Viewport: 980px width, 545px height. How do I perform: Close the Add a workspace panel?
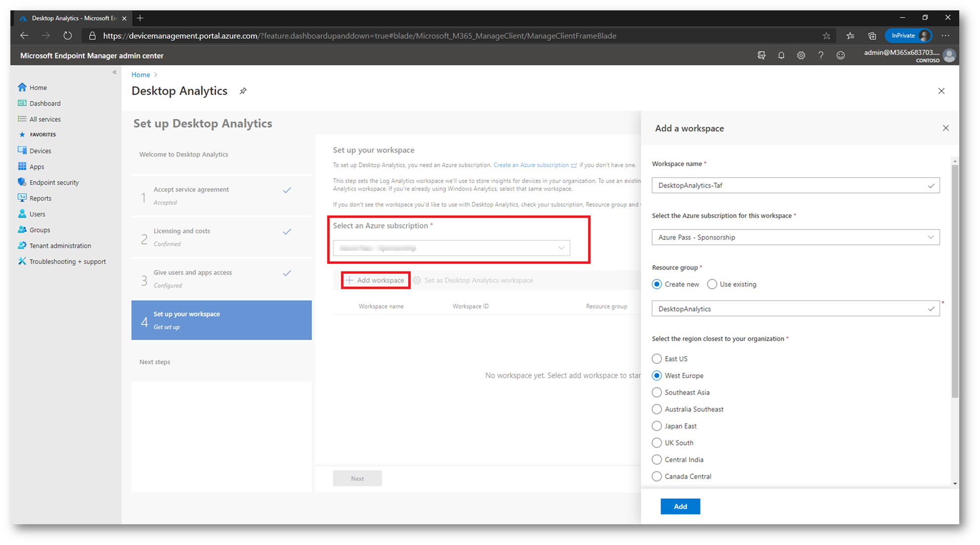click(x=945, y=128)
